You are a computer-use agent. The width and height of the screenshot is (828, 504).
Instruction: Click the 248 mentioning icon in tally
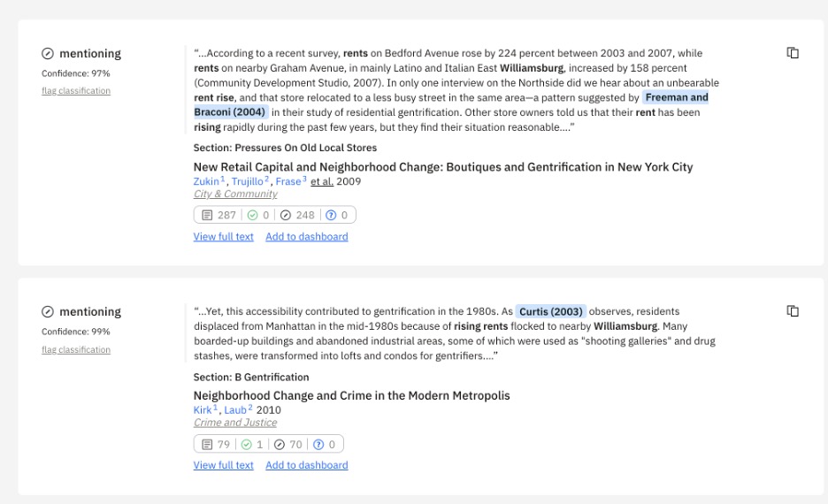286,215
